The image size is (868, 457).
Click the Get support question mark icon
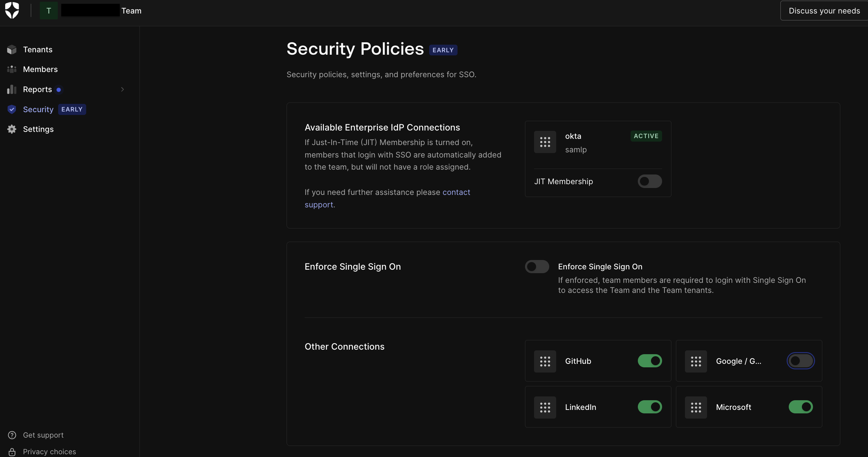click(12, 435)
